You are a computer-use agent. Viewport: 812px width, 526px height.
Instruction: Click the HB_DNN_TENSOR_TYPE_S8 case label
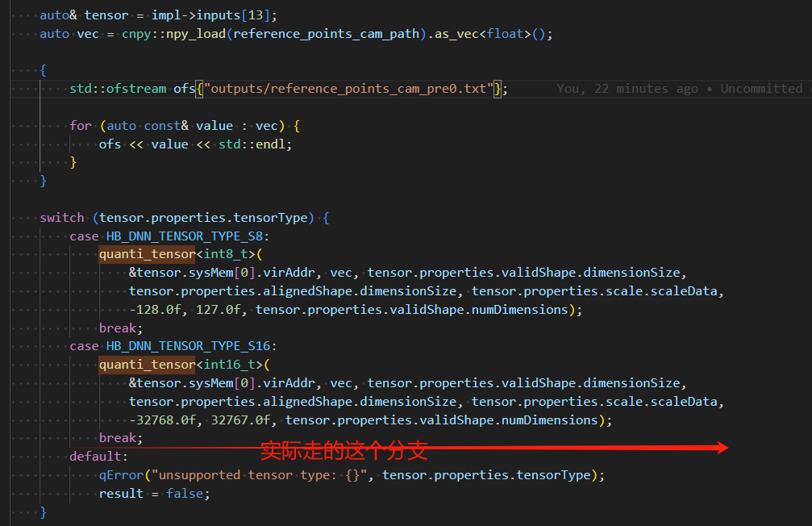(x=187, y=236)
